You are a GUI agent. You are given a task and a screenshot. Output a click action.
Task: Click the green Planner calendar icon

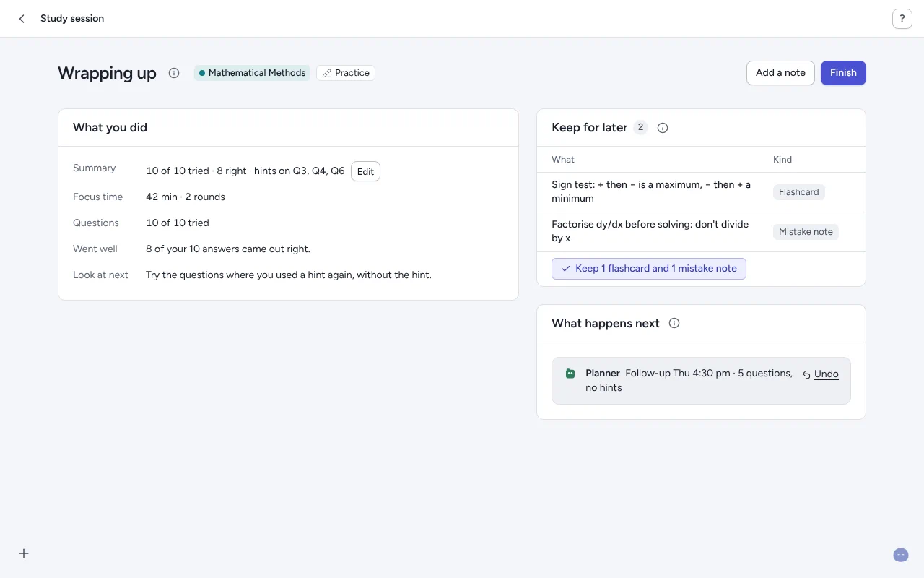570,374
